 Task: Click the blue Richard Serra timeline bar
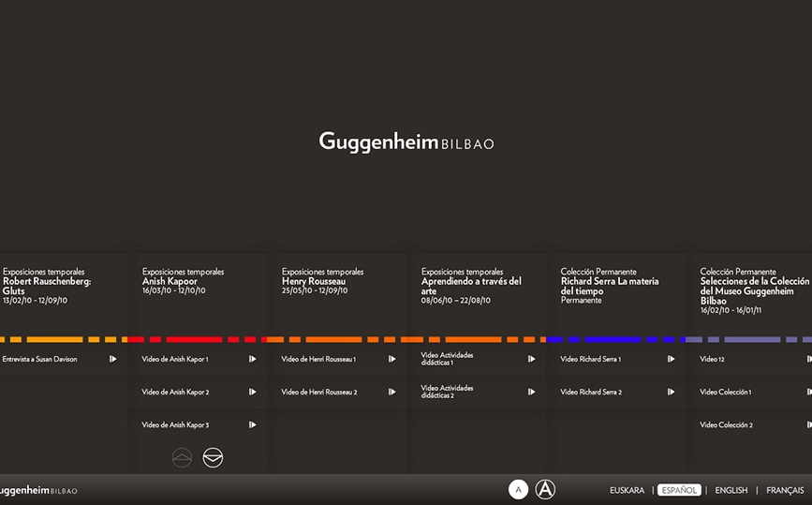pyautogui.click(x=615, y=339)
